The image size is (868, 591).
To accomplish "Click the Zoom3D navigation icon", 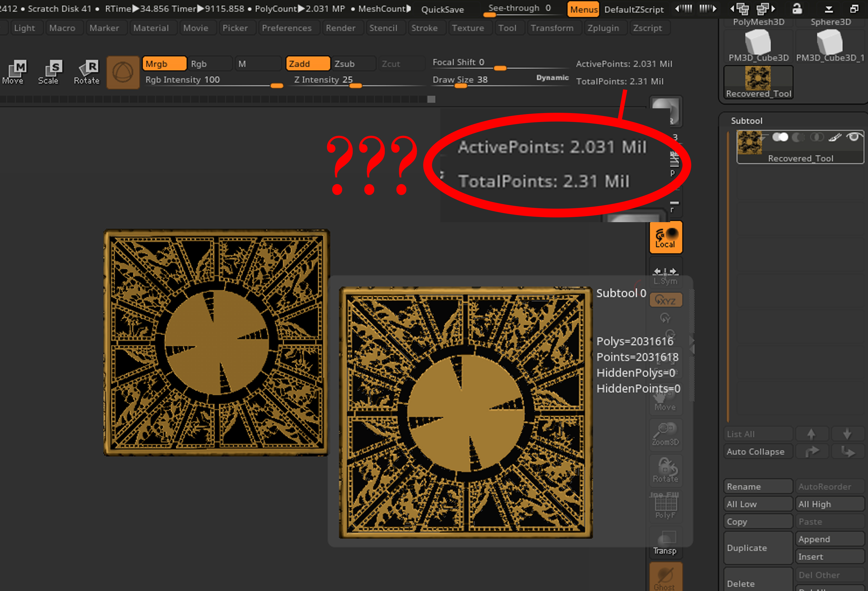I will 665,434.
